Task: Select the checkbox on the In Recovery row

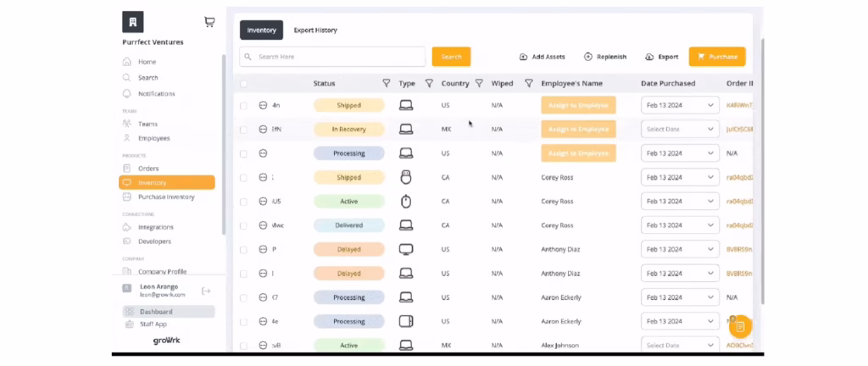Action: [x=244, y=130]
